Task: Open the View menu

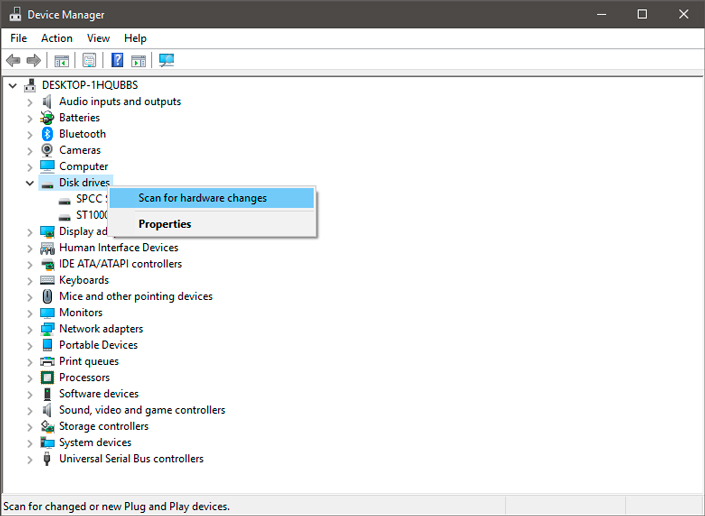Action: [x=98, y=38]
